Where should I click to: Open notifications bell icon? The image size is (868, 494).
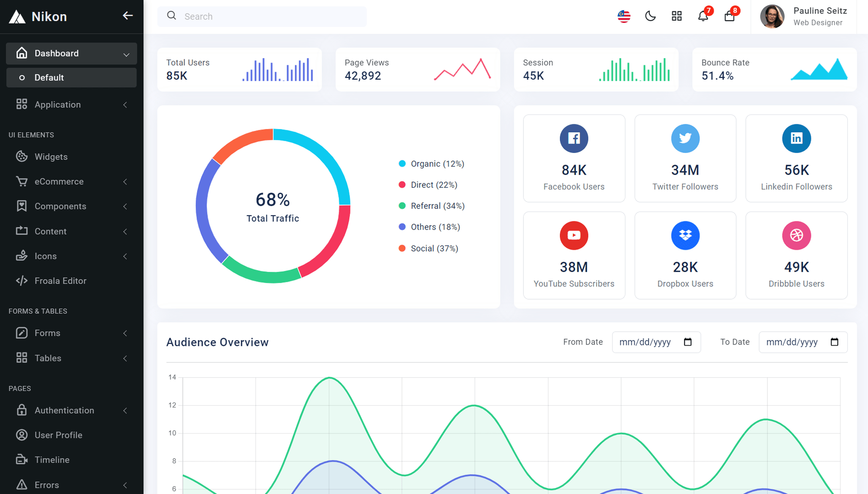tap(703, 16)
